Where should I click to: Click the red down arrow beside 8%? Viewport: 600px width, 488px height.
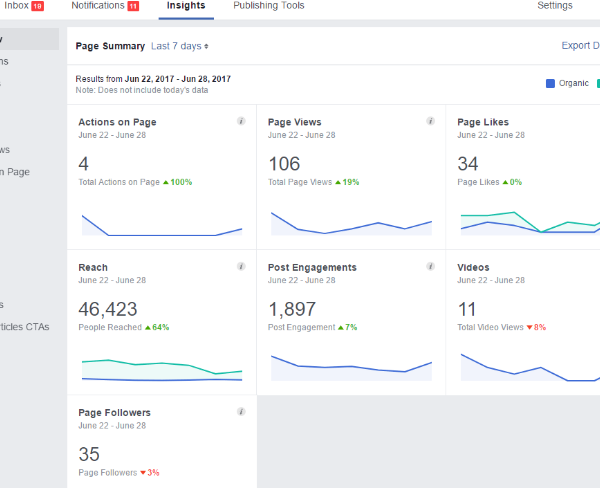tap(530, 328)
